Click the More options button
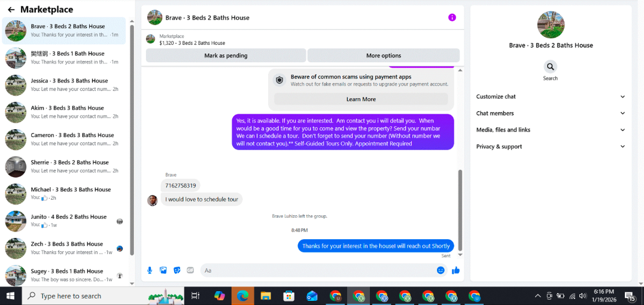 (384, 56)
